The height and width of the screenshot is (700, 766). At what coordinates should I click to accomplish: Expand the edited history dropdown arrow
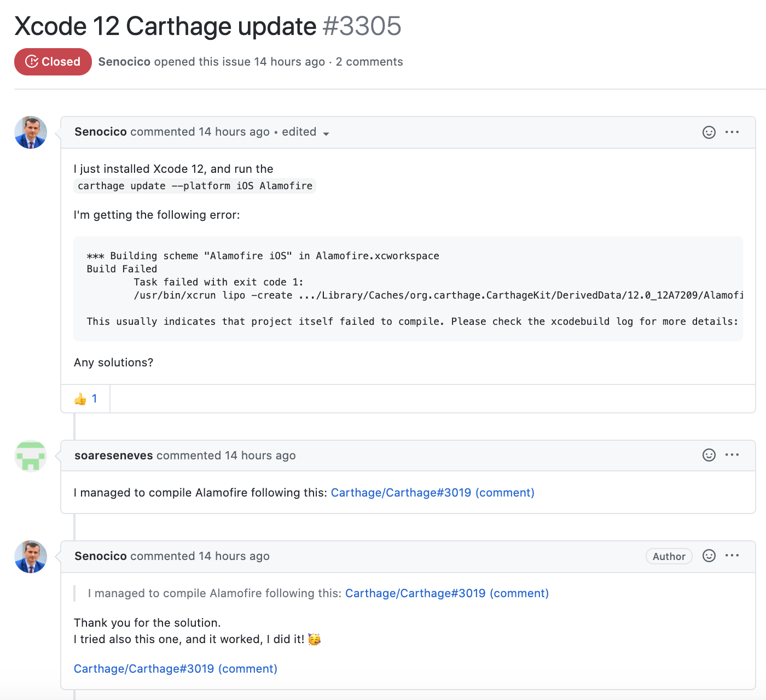pos(326,133)
